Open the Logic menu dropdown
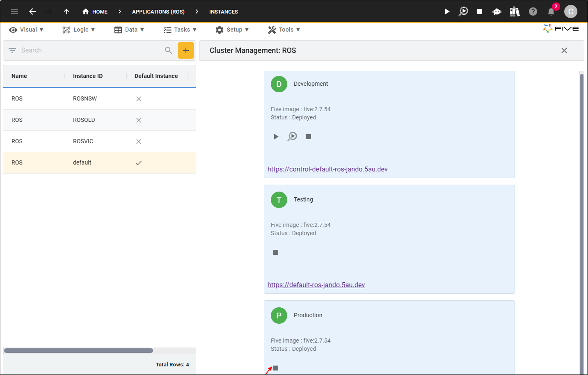 tap(79, 30)
